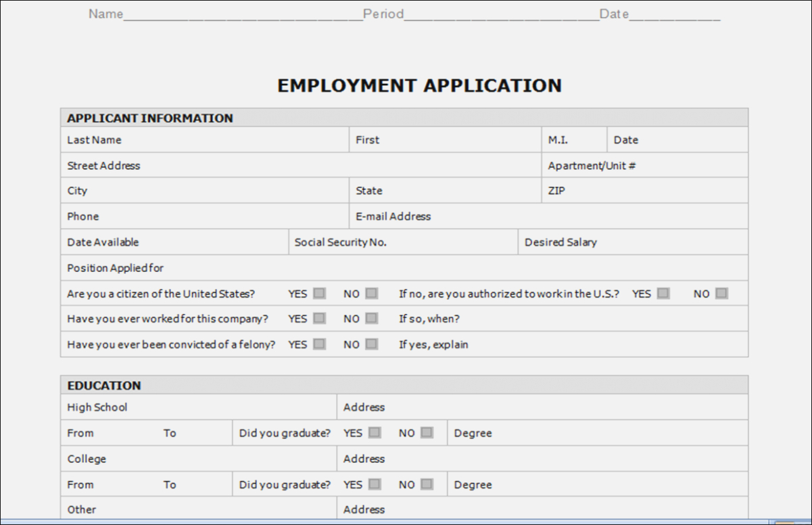Viewport: 812px width, 525px height.
Task: Click the College Address field
Action: coord(543,458)
